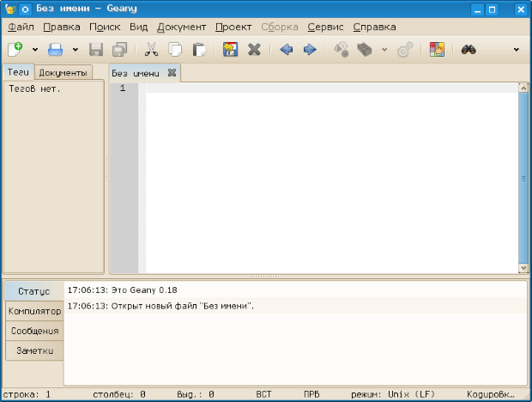Screen dimensions: 532x402
Task: Click the open file drive icon
Action: (55, 50)
